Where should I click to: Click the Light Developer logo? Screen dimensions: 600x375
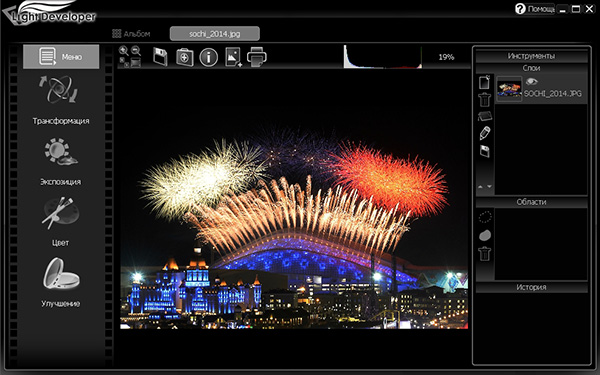tap(49, 13)
